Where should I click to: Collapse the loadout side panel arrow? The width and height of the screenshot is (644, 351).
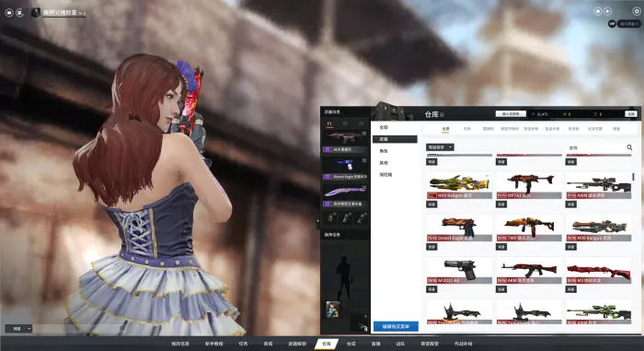[x=318, y=221]
